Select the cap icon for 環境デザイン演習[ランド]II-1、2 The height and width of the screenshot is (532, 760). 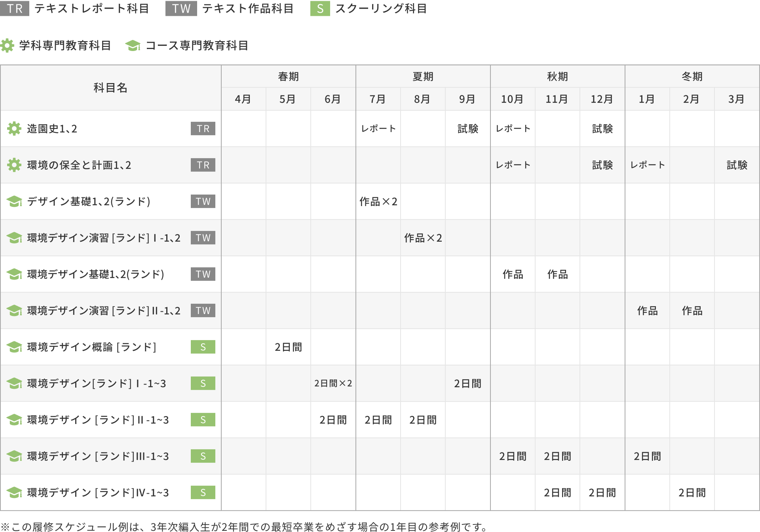click(14, 310)
